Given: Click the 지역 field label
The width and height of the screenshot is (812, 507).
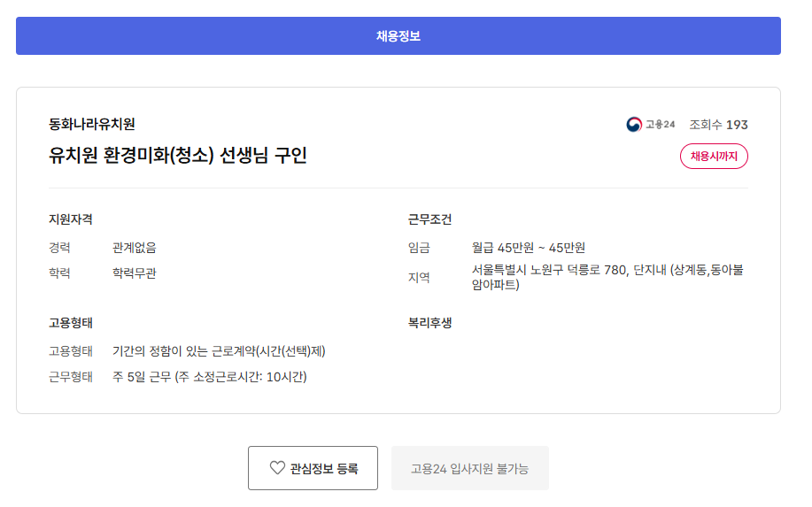Looking at the screenshot, I should click(419, 277).
